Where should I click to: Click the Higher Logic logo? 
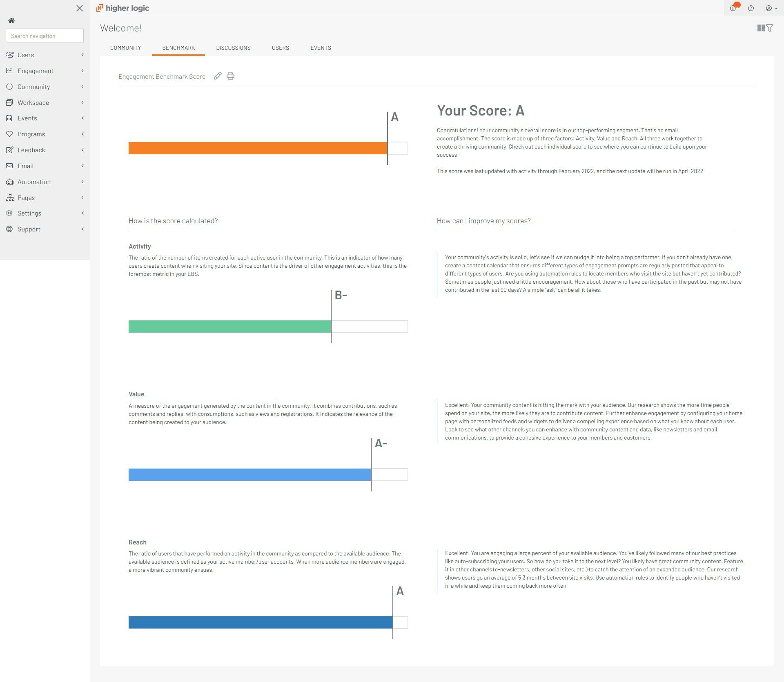[x=122, y=8]
